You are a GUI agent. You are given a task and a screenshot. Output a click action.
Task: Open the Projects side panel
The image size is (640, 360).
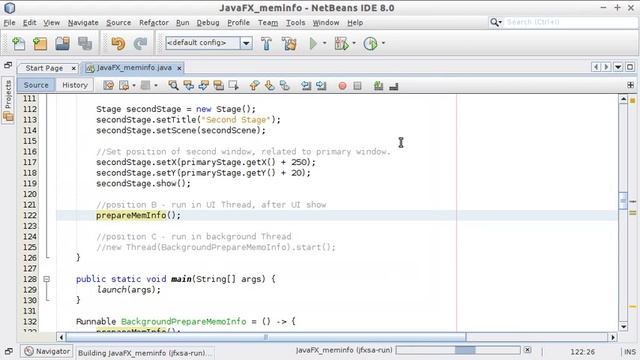(8, 100)
